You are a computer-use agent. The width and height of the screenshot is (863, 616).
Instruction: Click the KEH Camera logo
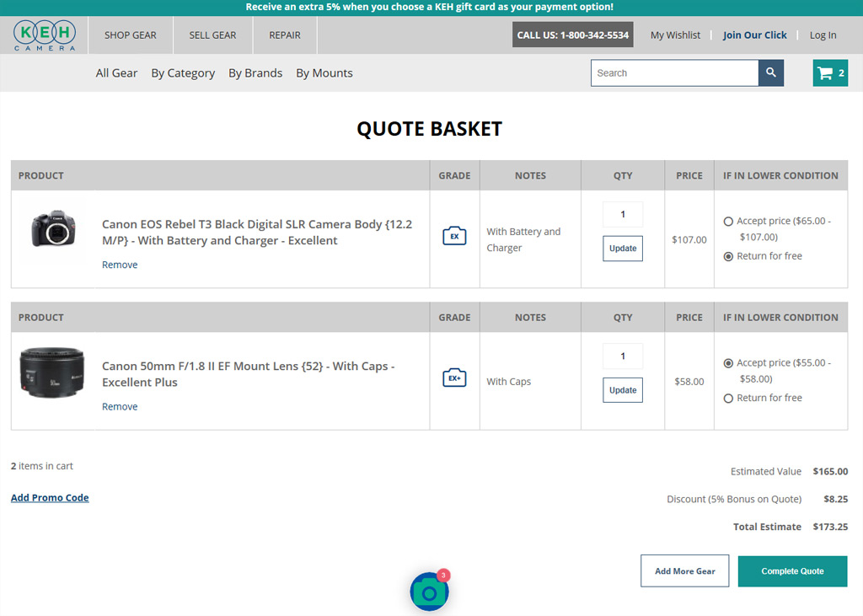tap(45, 35)
